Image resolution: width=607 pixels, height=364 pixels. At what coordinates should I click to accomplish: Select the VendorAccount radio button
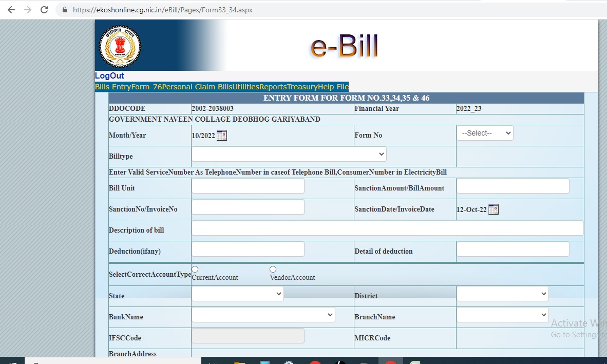click(273, 270)
